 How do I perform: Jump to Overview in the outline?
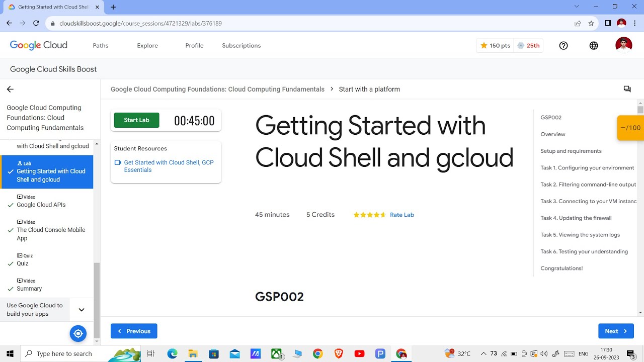point(553,134)
